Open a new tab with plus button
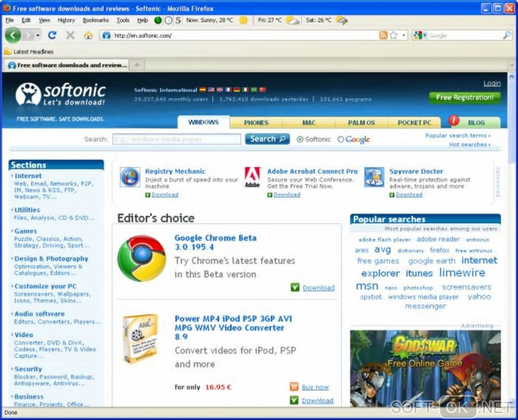The height and width of the screenshot is (420, 518). click(x=137, y=65)
